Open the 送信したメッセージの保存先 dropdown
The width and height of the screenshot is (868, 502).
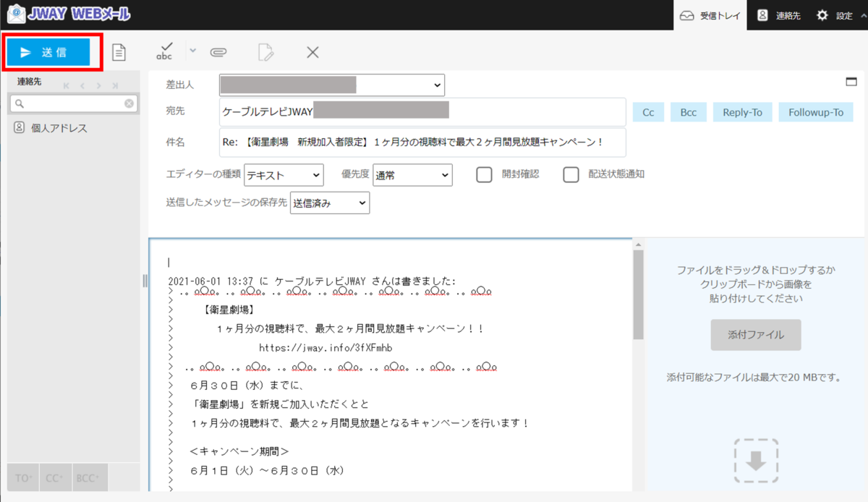[330, 203]
